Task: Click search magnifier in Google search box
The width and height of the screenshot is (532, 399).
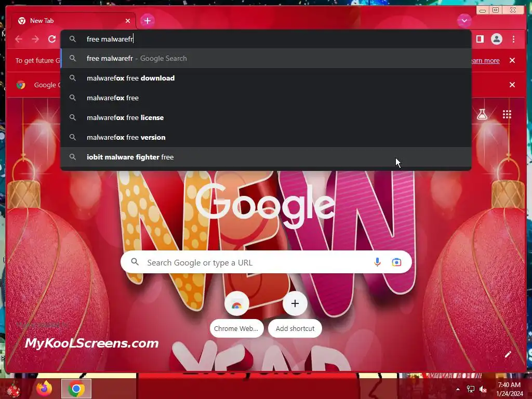Action: click(135, 262)
